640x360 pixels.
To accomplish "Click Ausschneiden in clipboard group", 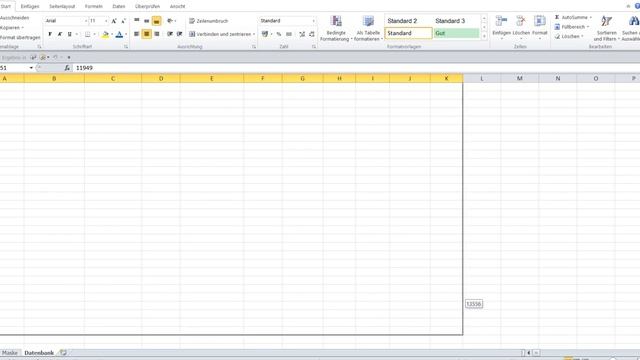I will click(14, 18).
